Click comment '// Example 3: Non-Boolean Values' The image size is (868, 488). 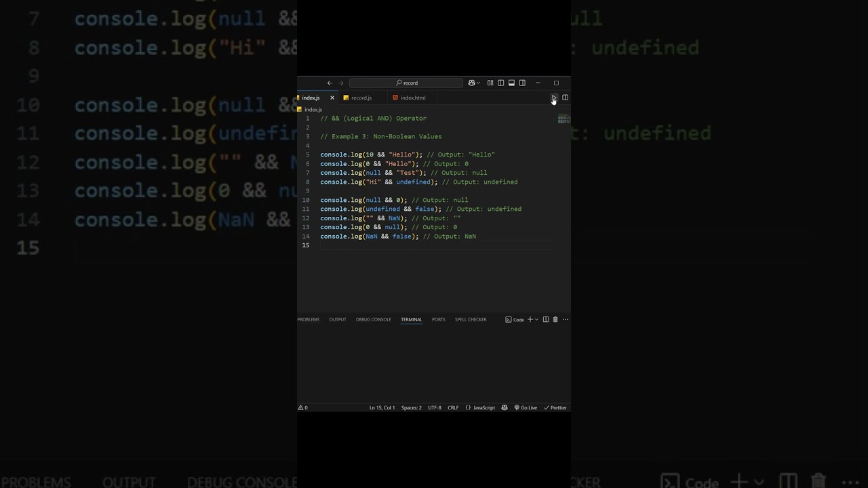pyautogui.click(x=381, y=136)
